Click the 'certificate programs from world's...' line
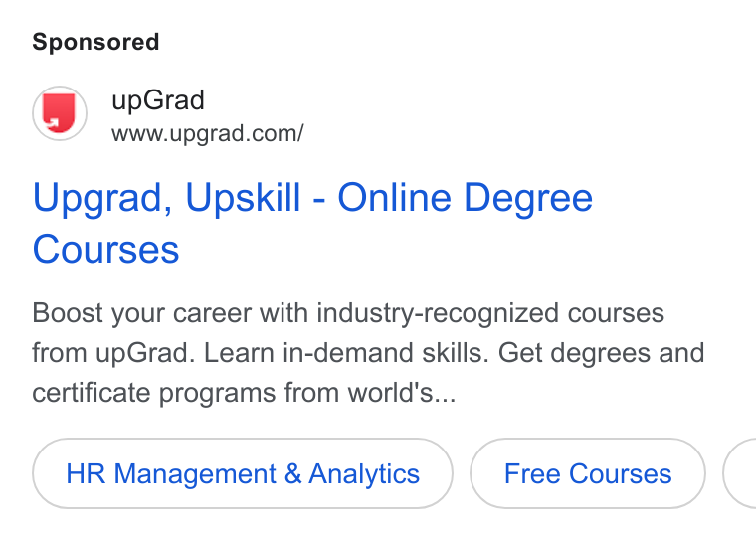 pos(244,393)
